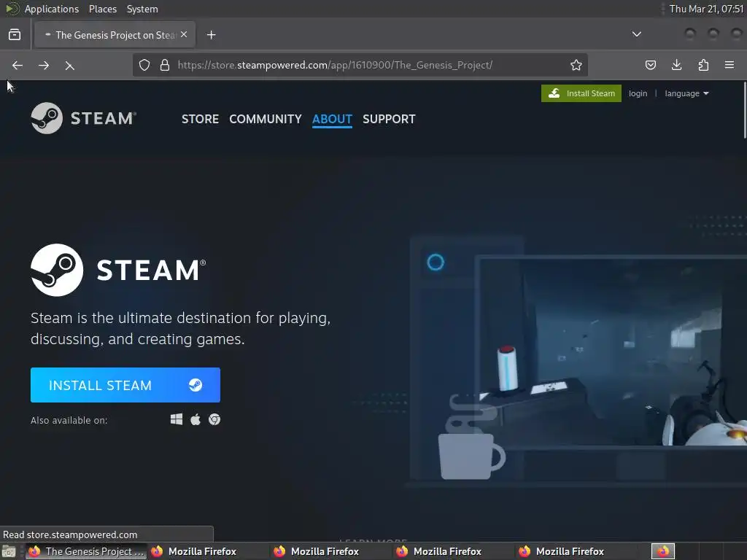Open Firefox downloads panel

676,65
